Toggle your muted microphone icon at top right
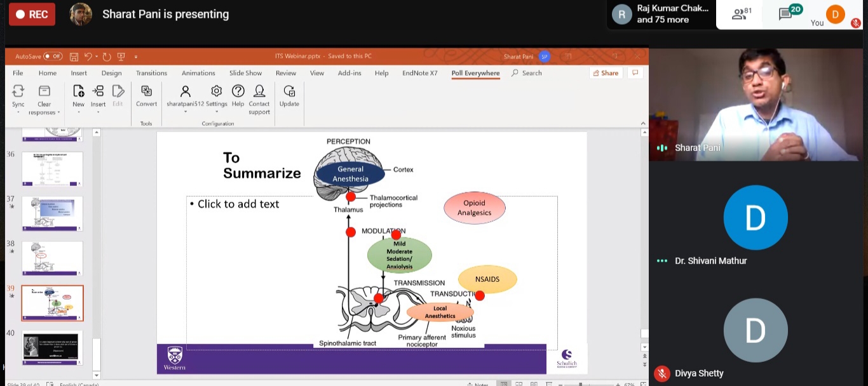Image resolution: width=868 pixels, height=386 pixels. point(855,23)
